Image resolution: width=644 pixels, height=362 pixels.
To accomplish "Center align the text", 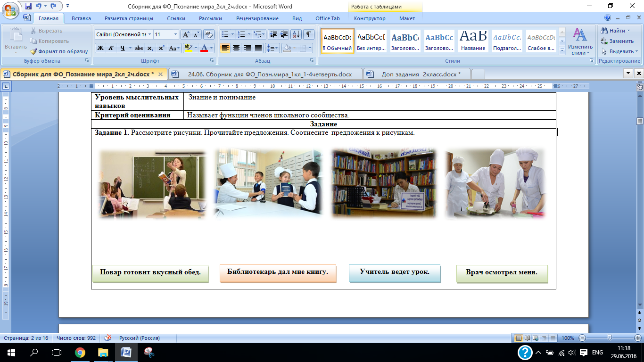I will 236,48.
